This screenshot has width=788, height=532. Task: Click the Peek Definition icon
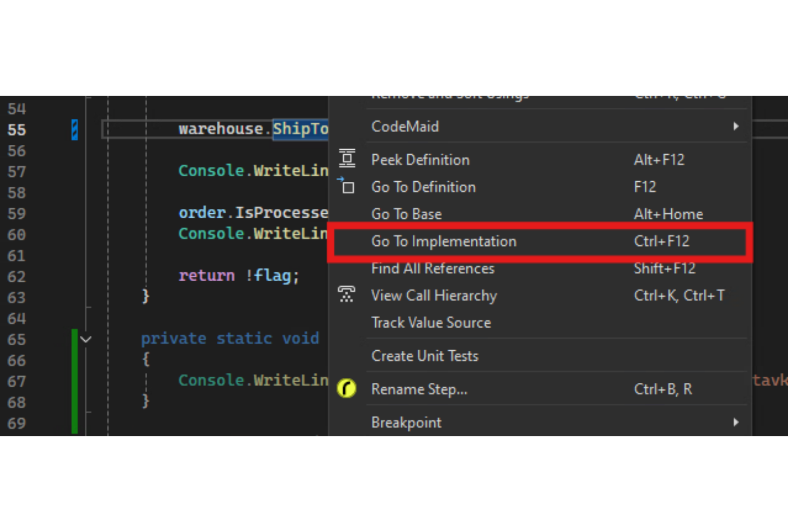coord(347,159)
